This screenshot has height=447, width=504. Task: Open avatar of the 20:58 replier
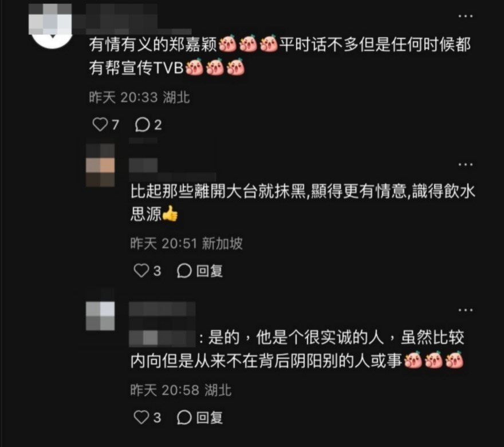coord(100,316)
